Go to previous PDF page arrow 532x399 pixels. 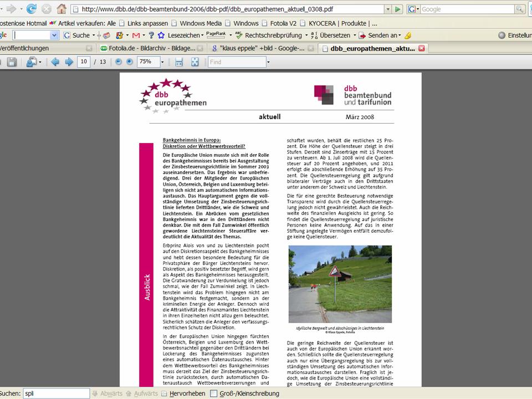[55, 62]
